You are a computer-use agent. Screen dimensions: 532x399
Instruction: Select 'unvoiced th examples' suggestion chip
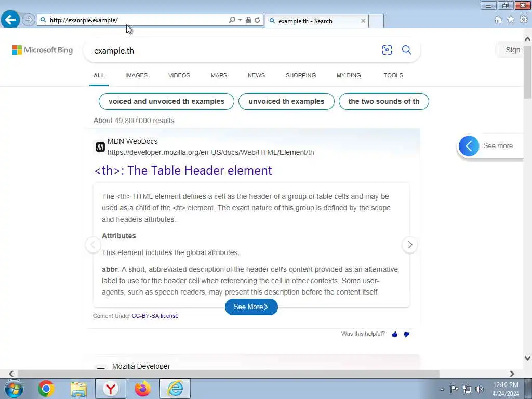click(x=286, y=101)
